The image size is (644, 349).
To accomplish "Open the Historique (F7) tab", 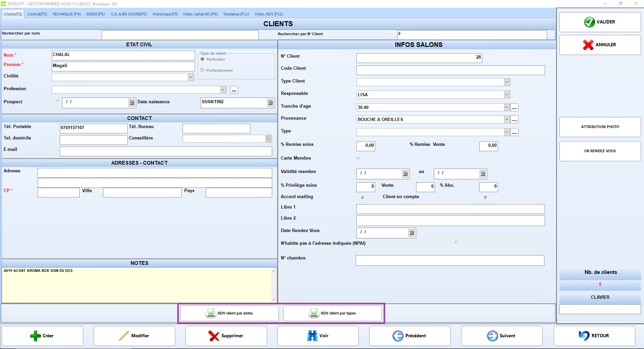I will 165,14.
